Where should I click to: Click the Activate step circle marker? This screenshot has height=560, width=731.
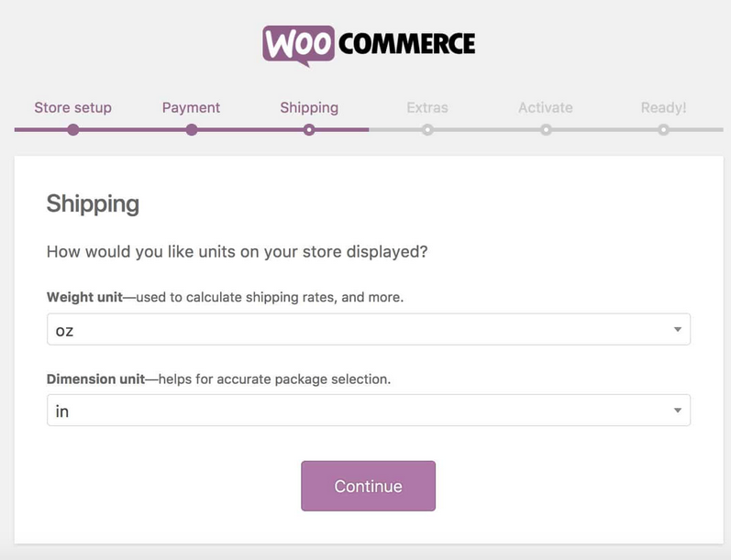[546, 130]
